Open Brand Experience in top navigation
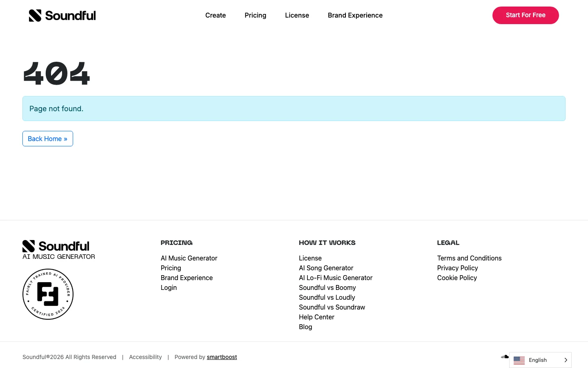The width and height of the screenshot is (588, 368). (355, 15)
